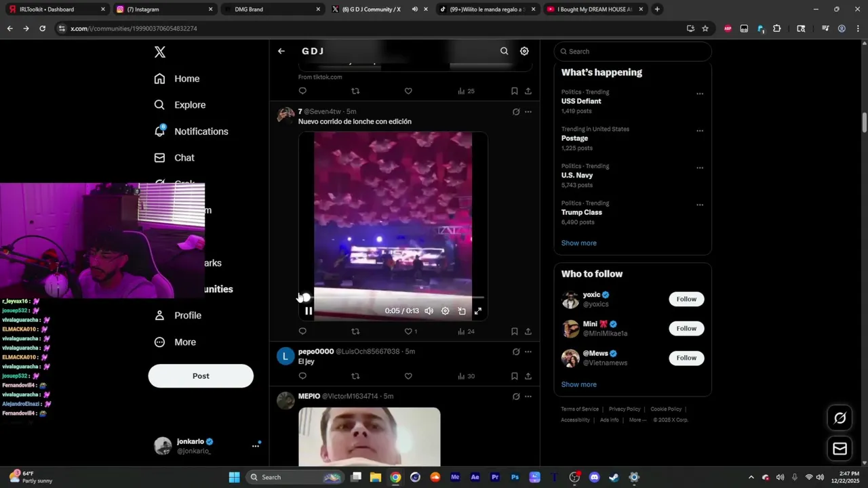The image size is (868, 488).
Task: Open the USS Defiant trending topic
Action: [x=581, y=101]
